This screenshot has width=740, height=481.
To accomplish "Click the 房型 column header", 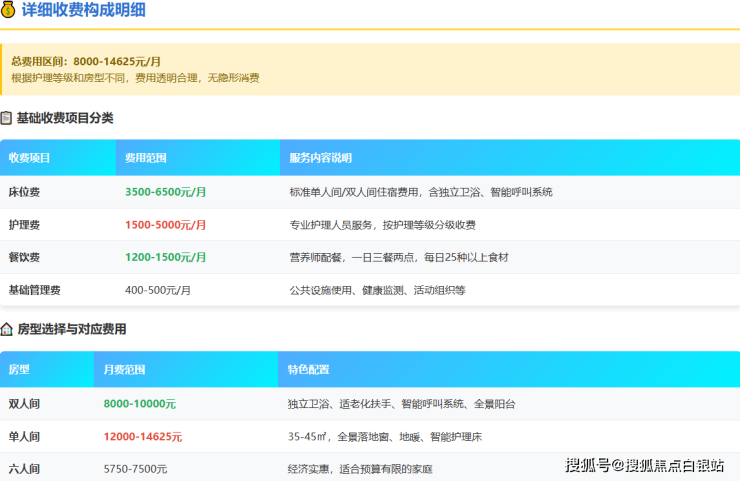I will pos(19,370).
